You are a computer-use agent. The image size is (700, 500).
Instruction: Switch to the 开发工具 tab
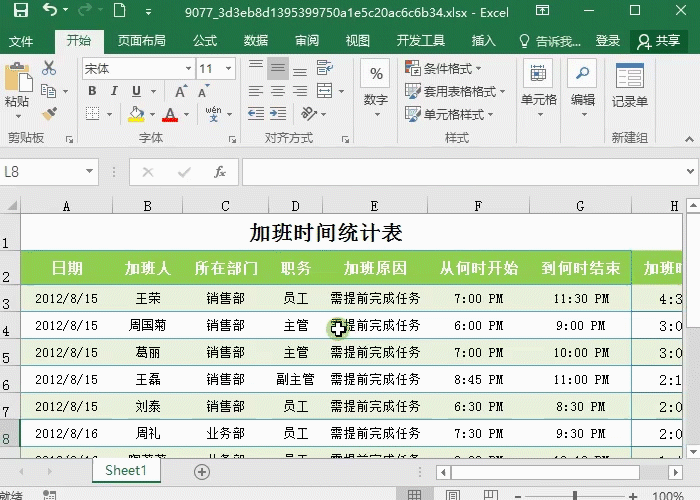tap(421, 41)
